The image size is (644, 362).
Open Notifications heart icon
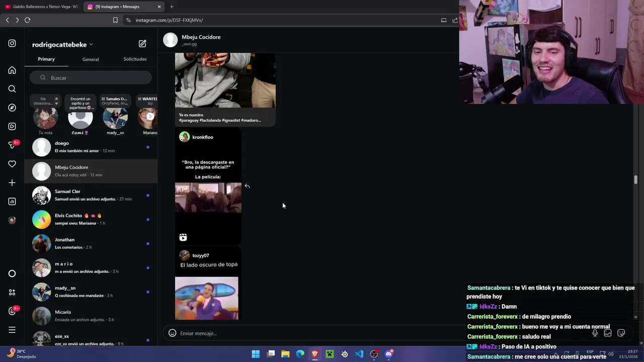[x=12, y=164]
